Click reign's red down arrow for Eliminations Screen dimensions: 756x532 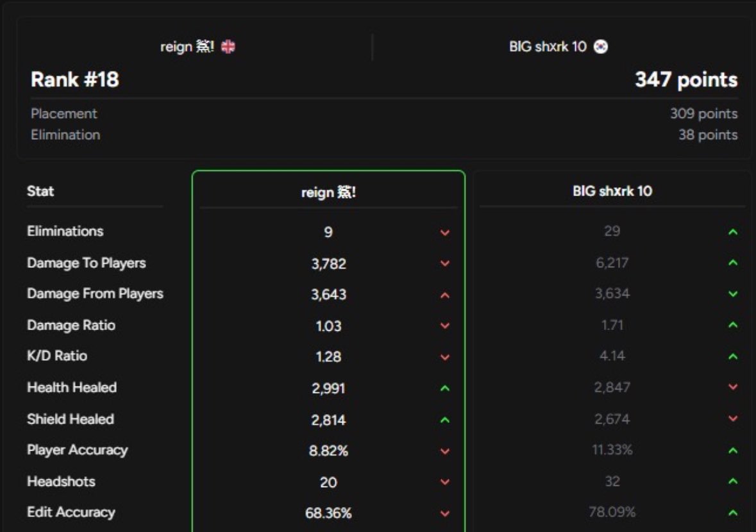(x=445, y=233)
